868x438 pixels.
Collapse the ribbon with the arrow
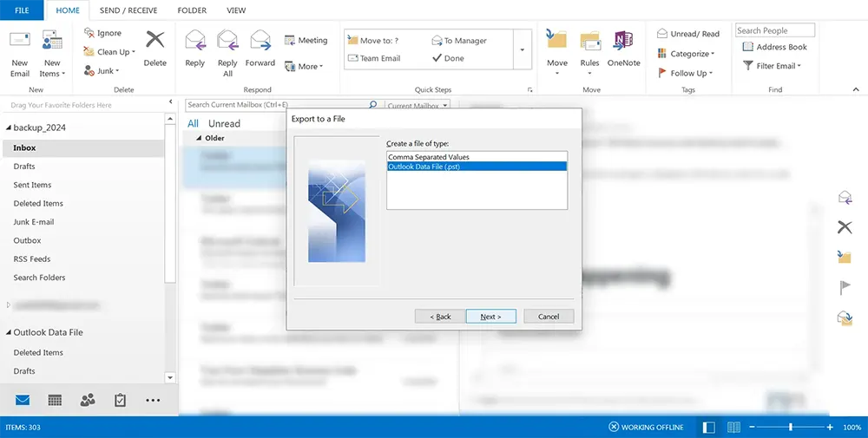856,89
